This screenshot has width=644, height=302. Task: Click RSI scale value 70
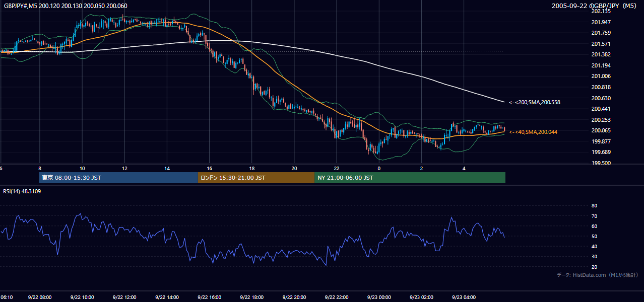point(594,216)
